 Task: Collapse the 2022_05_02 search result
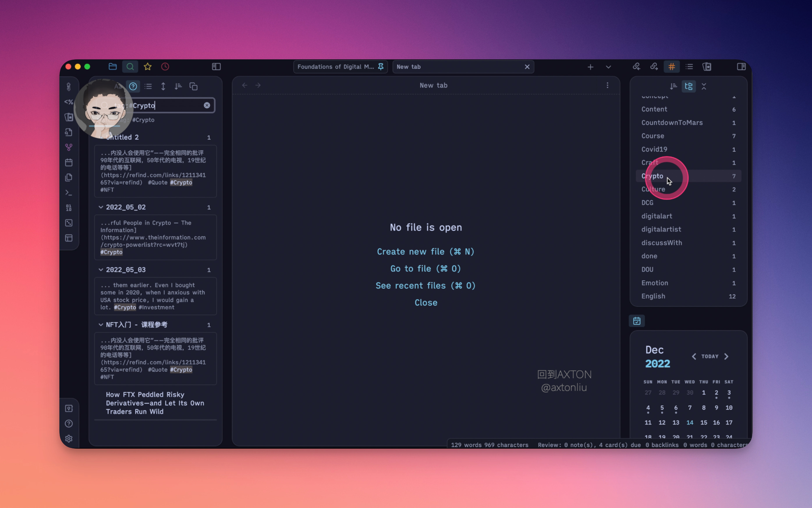click(x=100, y=207)
